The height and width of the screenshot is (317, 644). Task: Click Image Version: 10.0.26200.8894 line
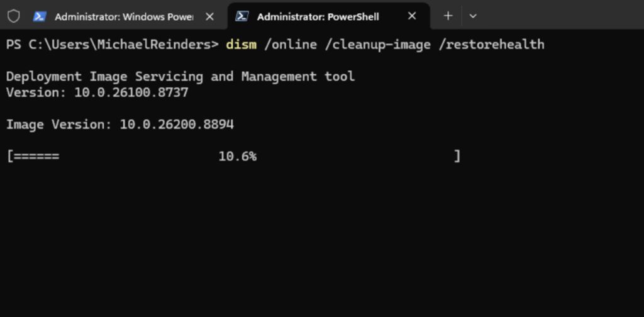[x=120, y=125]
